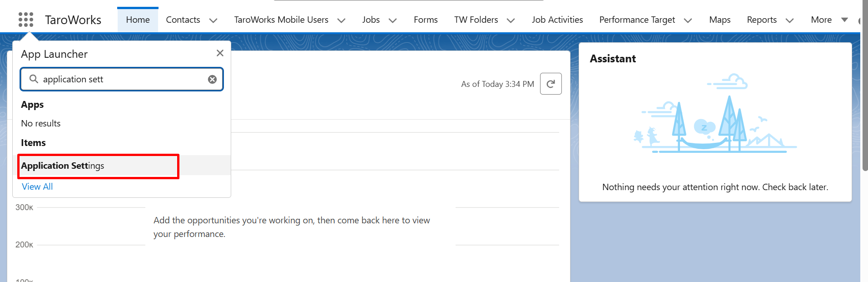Open the Reports tab

pos(762,20)
